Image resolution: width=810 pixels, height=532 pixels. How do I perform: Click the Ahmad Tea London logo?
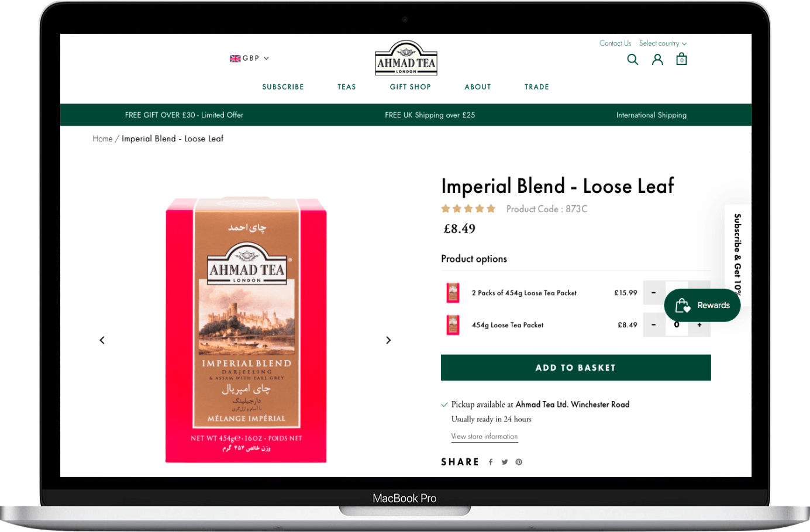click(x=405, y=57)
